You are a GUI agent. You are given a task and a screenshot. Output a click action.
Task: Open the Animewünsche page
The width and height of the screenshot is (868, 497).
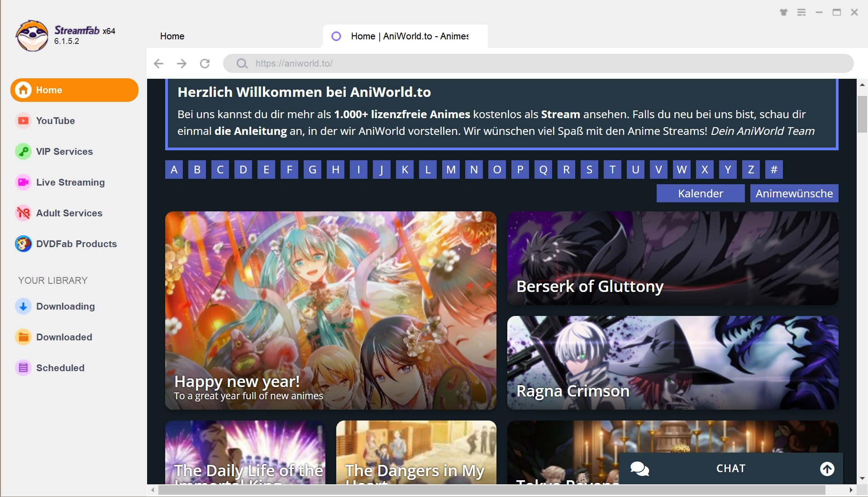click(794, 193)
